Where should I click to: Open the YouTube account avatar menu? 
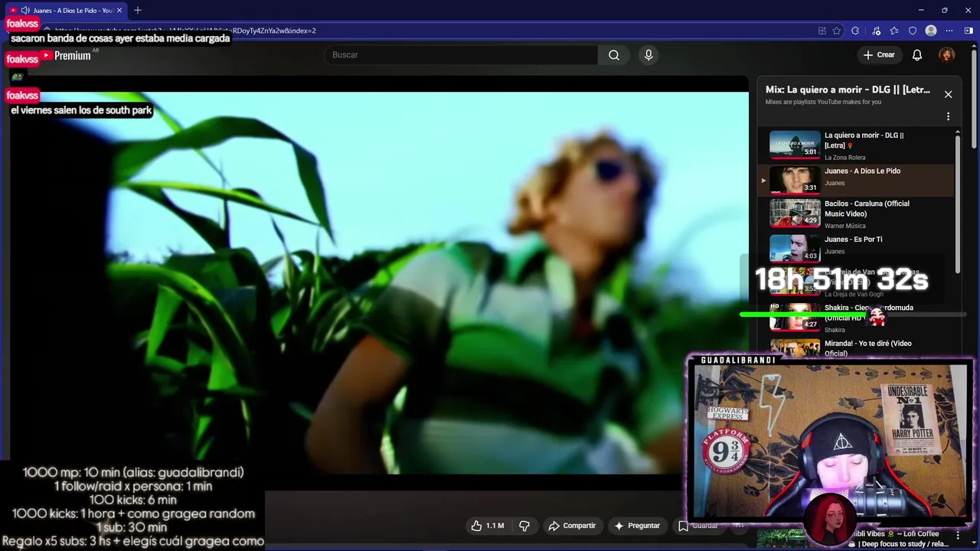coord(947,55)
